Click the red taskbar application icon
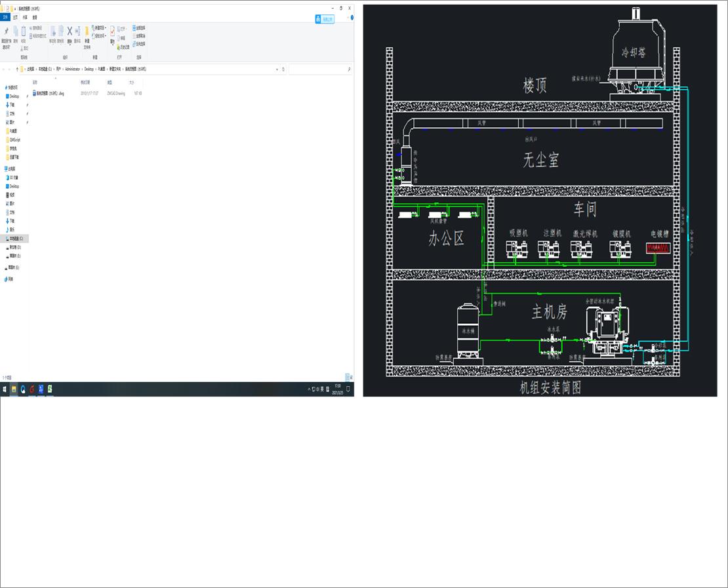Image resolution: width=728 pixels, height=588 pixels. pyautogui.click(x=32, y=389)
